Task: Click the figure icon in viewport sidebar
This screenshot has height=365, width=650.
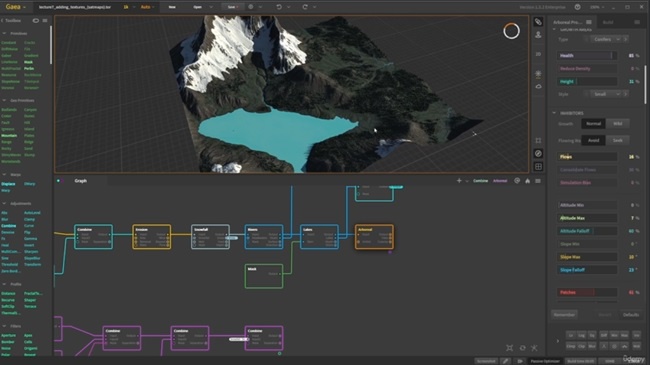Action: pos(538,35)
